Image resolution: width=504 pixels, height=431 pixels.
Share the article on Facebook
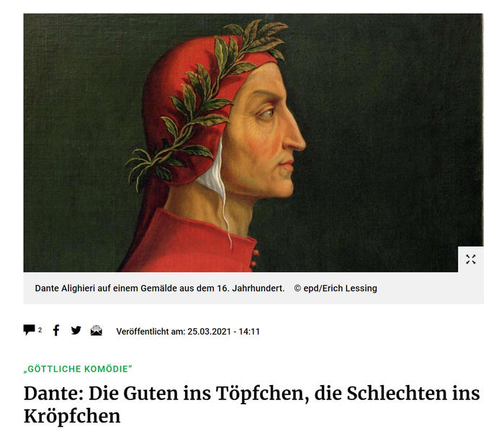tap(56, 330)
